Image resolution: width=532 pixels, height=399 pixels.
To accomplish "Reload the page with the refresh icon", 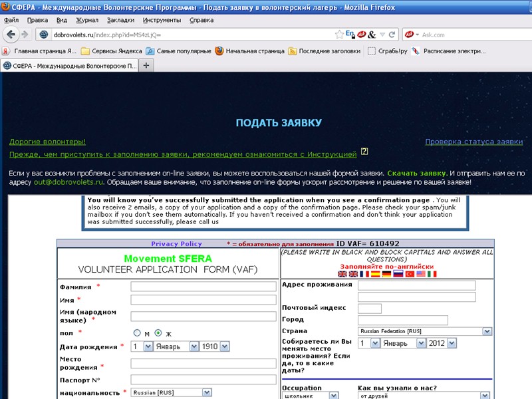I will tap(392, 35).
